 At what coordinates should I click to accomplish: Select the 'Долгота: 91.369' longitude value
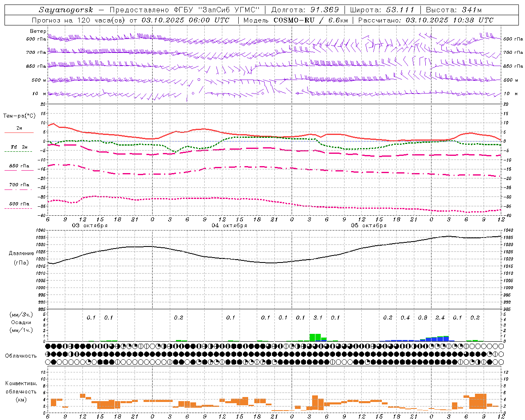[305, 10]
